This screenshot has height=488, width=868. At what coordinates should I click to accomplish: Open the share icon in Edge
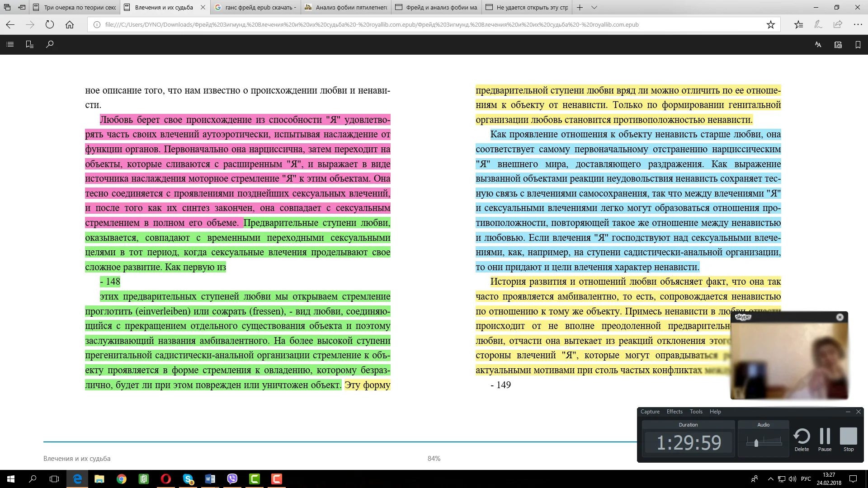[x=838, y=25]
